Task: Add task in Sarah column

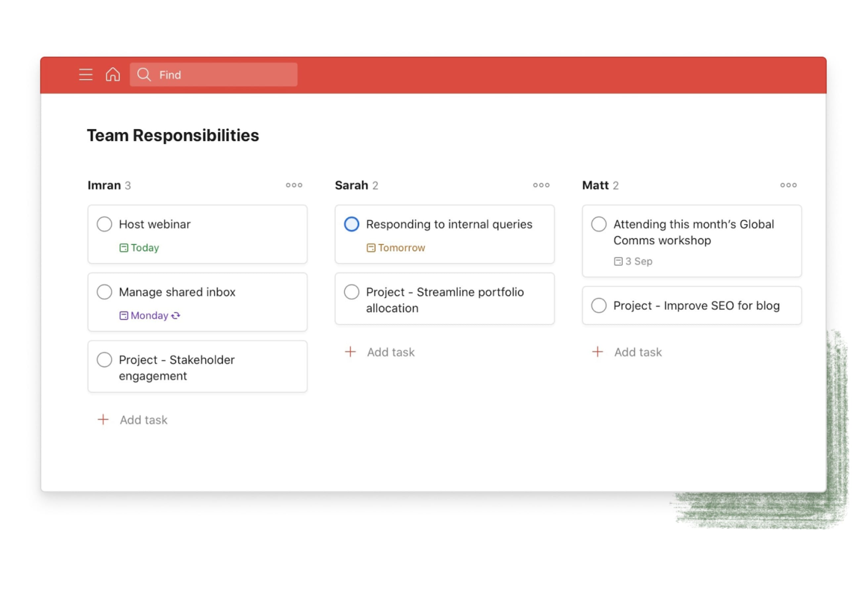Action: tap(391, 352)
